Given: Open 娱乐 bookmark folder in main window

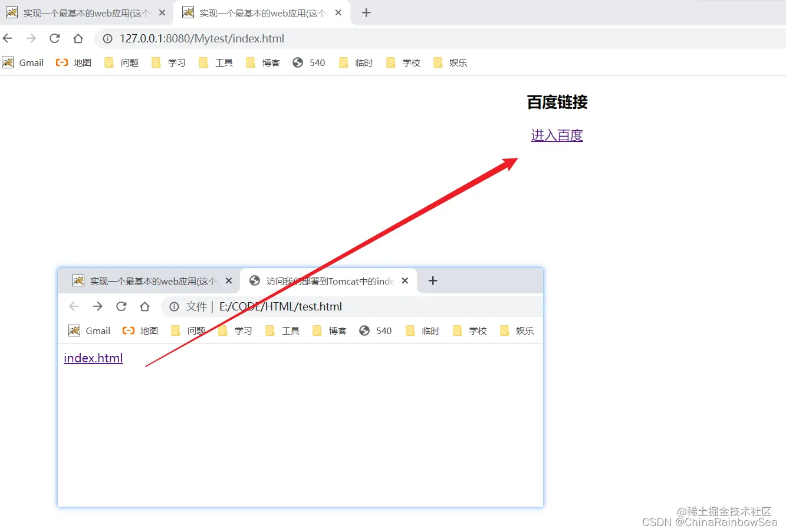Looking at the screenshot, I should pos(450,62).
